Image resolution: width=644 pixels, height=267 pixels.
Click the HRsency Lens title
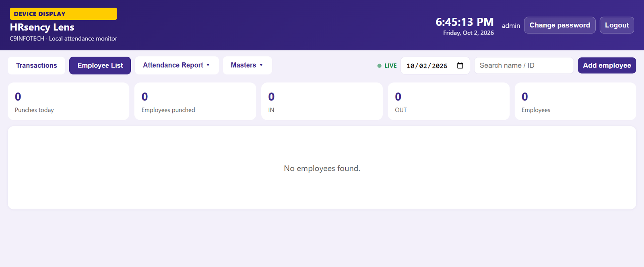click(42, 27)
